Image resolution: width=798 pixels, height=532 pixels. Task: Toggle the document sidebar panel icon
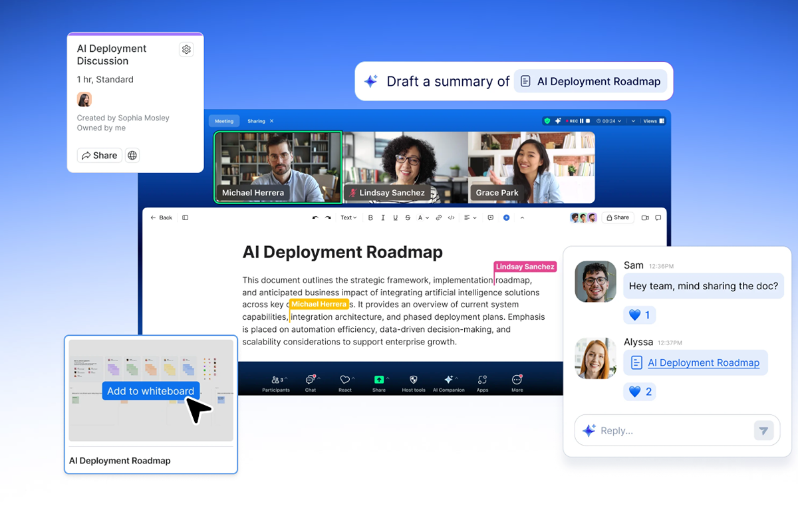185,217
